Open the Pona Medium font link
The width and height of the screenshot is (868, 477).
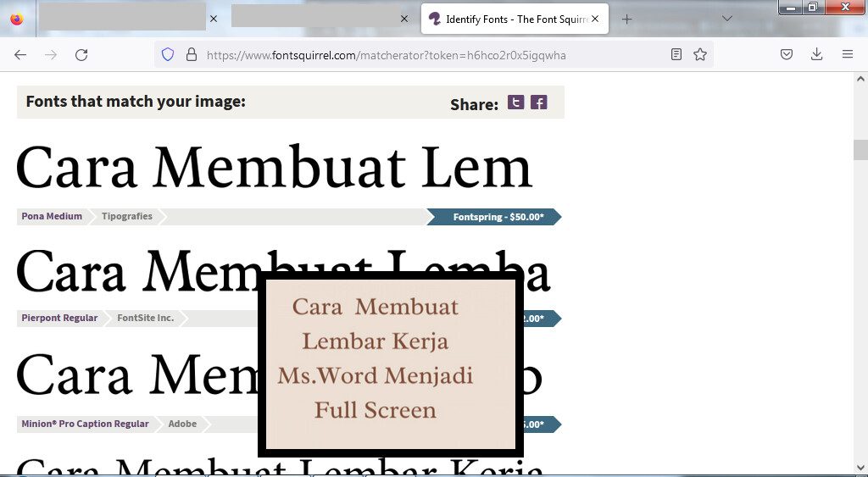point(52,216)
